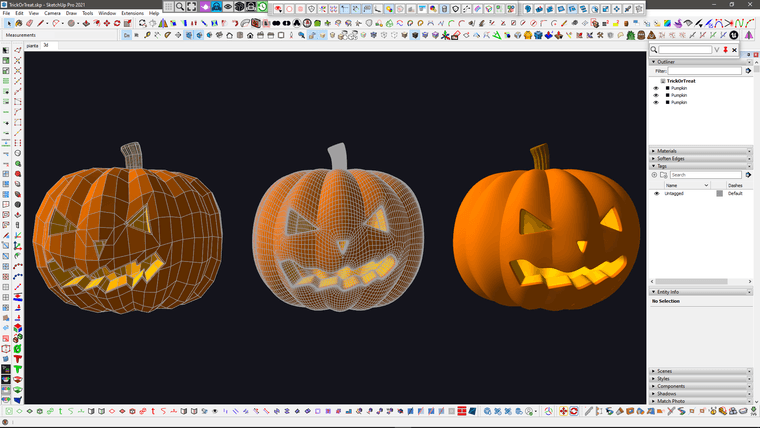The width and height of the screenshot is (760, 428).
Task: Open the Camera menu
Action: click(x=52, y=13)
